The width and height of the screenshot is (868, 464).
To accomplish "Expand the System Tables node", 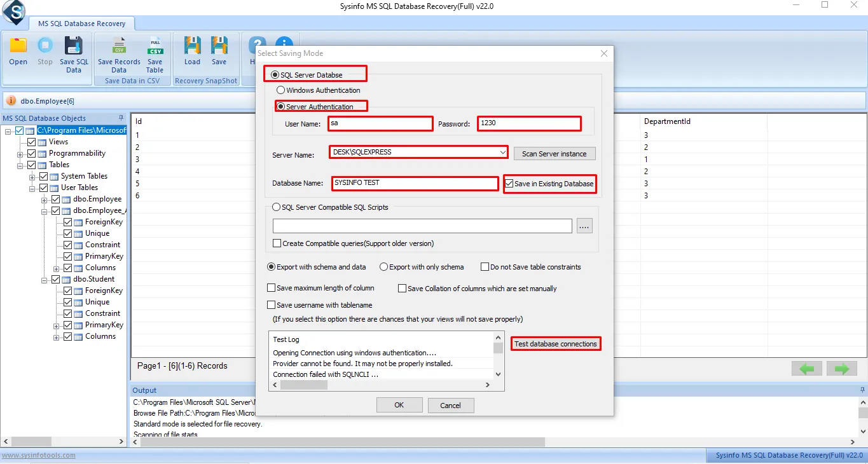I will 32,177.
